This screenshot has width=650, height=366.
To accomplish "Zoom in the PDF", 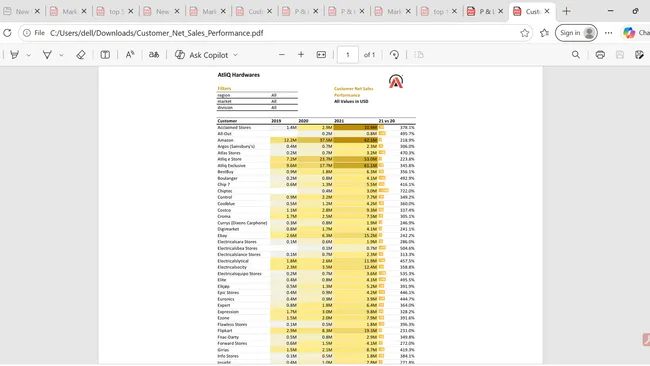I will [x=301, y=55].
